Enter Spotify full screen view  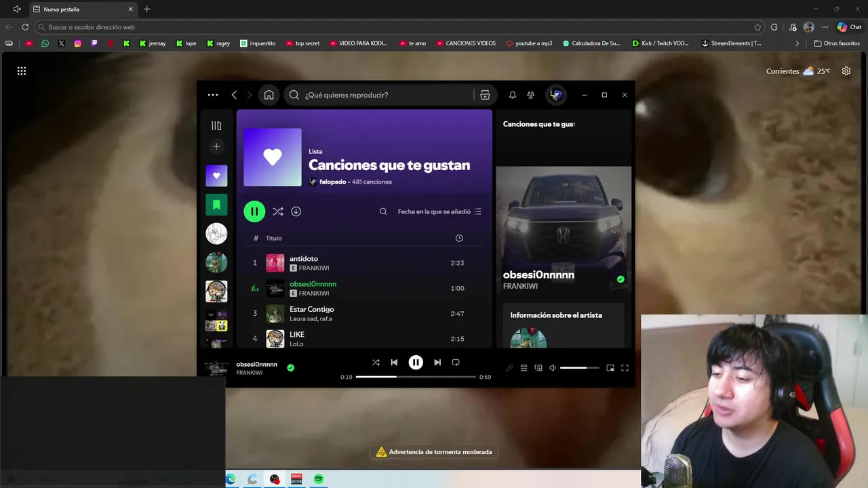[625, 368]
